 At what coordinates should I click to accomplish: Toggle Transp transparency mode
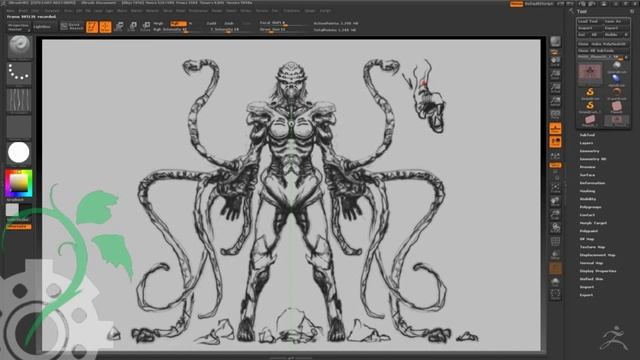click(x=555, y=255)
